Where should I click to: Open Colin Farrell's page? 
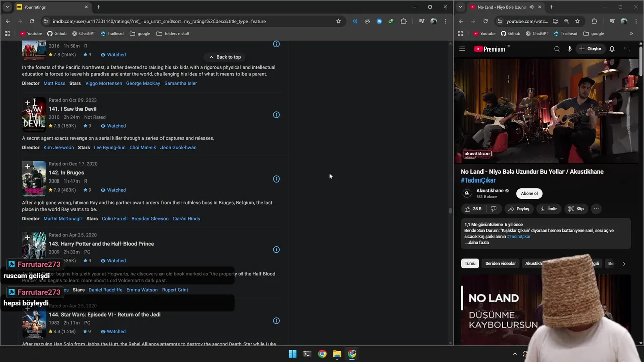115,219
